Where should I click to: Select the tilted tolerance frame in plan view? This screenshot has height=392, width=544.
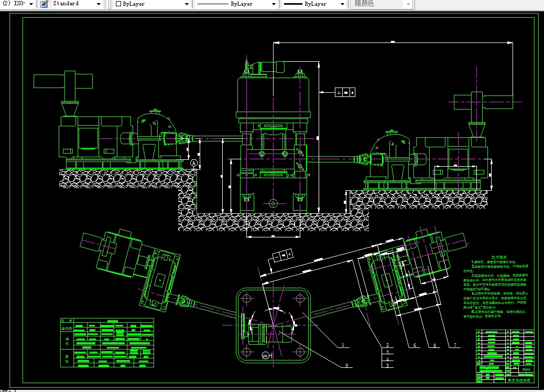(283, 256)
